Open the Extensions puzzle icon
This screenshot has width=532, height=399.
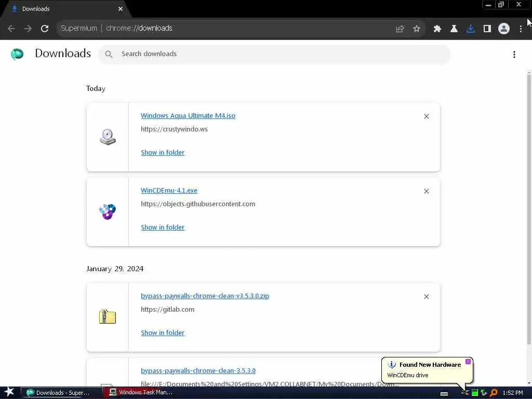point(437,29)
